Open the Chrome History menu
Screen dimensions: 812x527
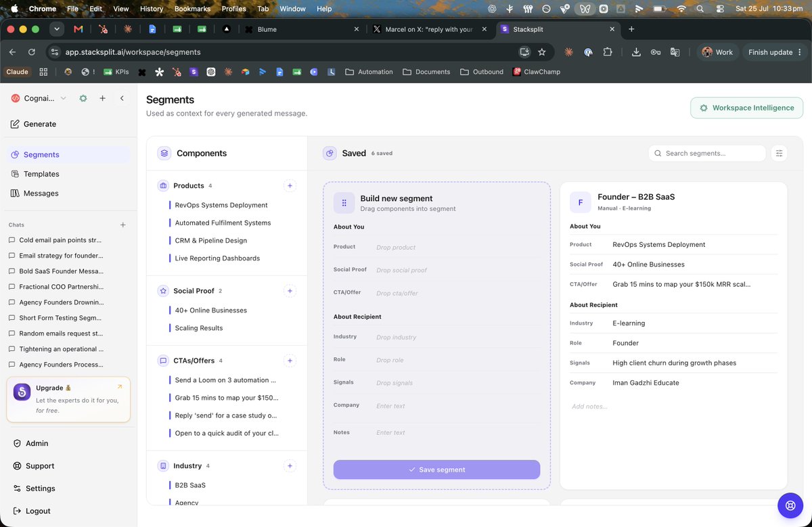[x=152, y=9]
